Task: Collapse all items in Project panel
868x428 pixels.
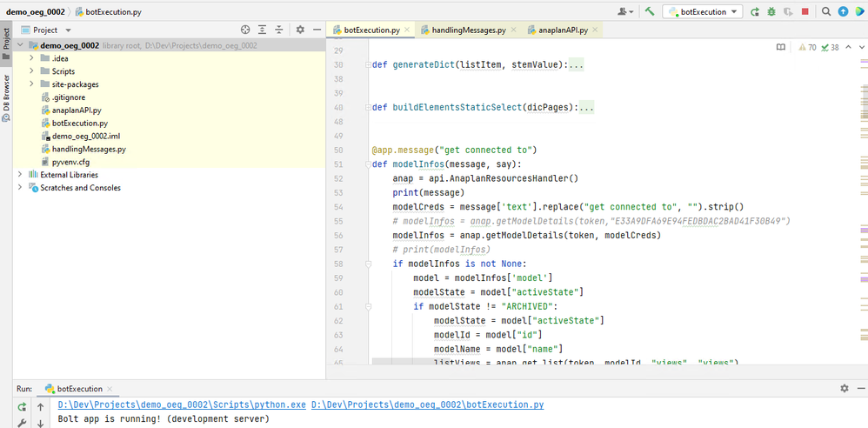Action: click(x=279, y=30)
